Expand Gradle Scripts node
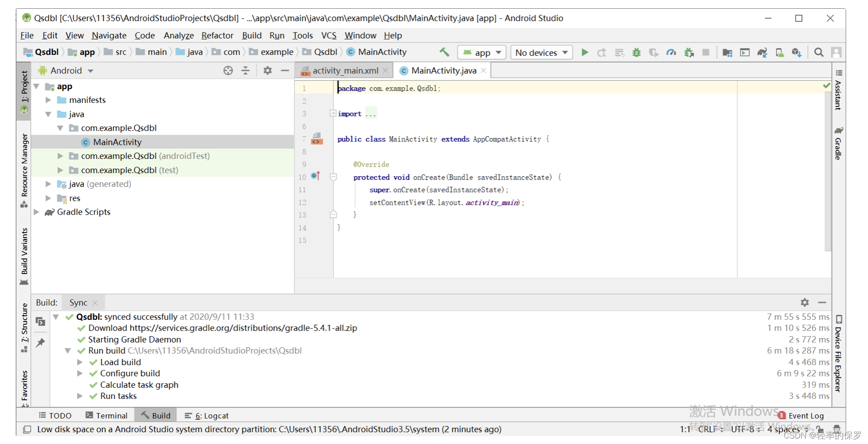This screenshot has height=444, width=868. click(37, 212)
